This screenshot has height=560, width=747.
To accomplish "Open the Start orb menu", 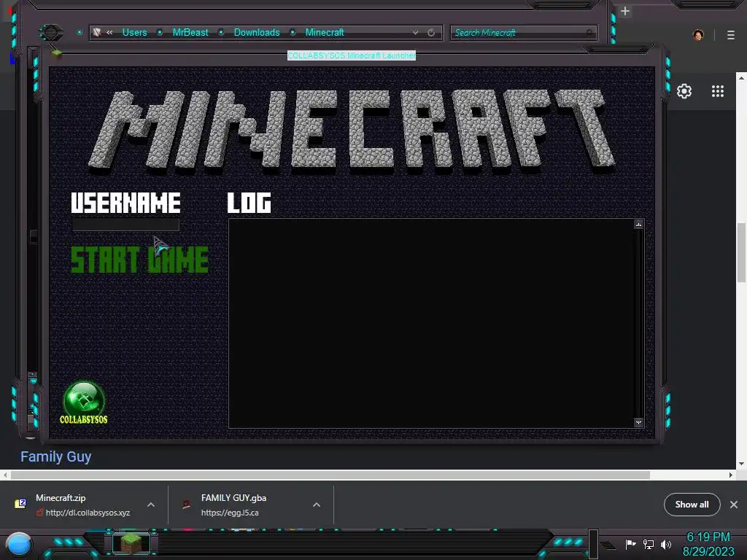I will 19,545.
